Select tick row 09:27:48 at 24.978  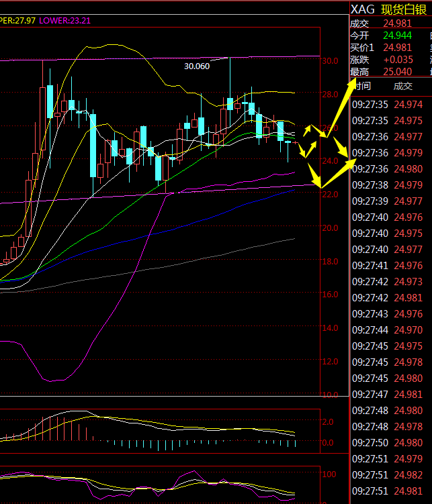point(387,427)
